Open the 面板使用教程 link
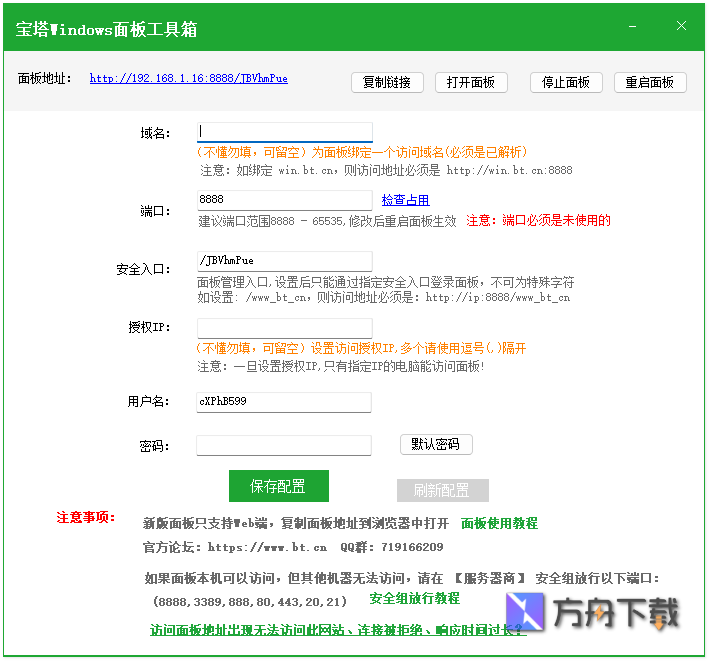Viewport: 709px width, 661px height. pos(499,523)
